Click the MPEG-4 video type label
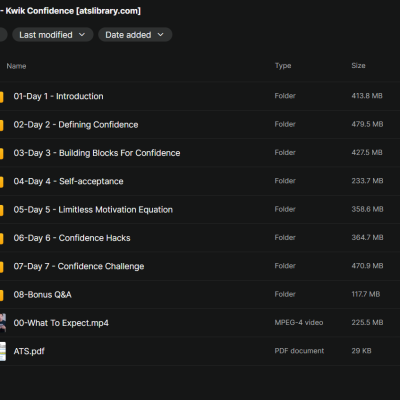 click(299, 323)
